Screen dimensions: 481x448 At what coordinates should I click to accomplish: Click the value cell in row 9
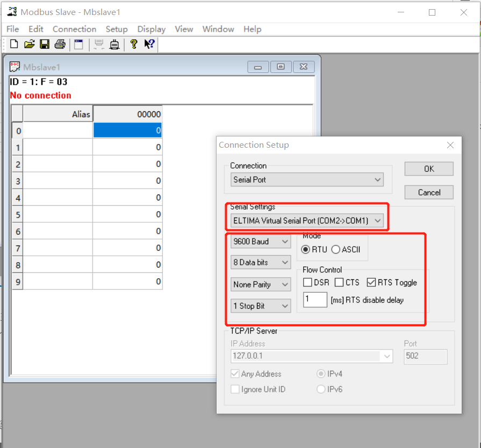127,281
